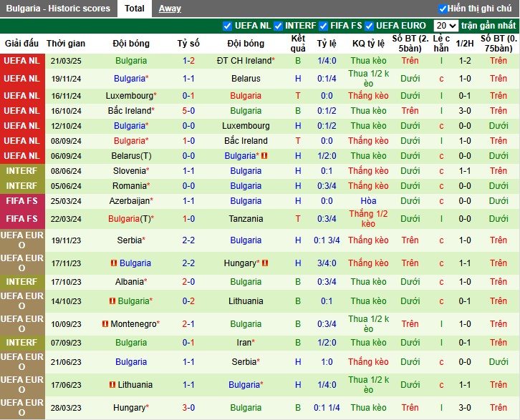Click UEFA EURO league cell for 19/11/23
The height and width of the screenshot is (420, 520).
pyautogui.click(x=22, y=240)
